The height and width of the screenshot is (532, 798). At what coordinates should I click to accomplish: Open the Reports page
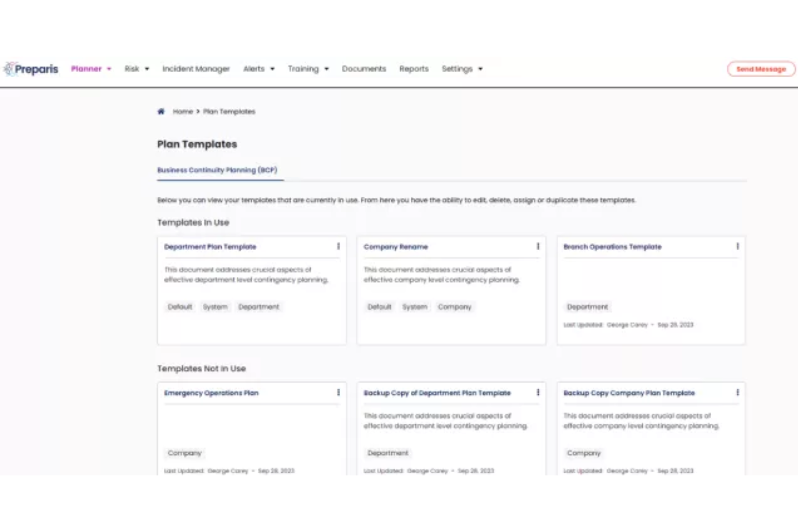pyautogui.click(x=414, y=68)
